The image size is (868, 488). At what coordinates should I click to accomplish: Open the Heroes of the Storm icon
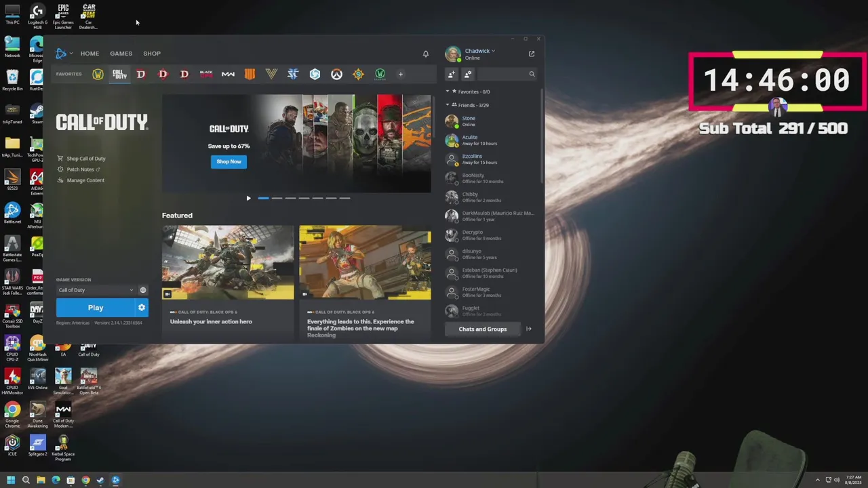315,75
